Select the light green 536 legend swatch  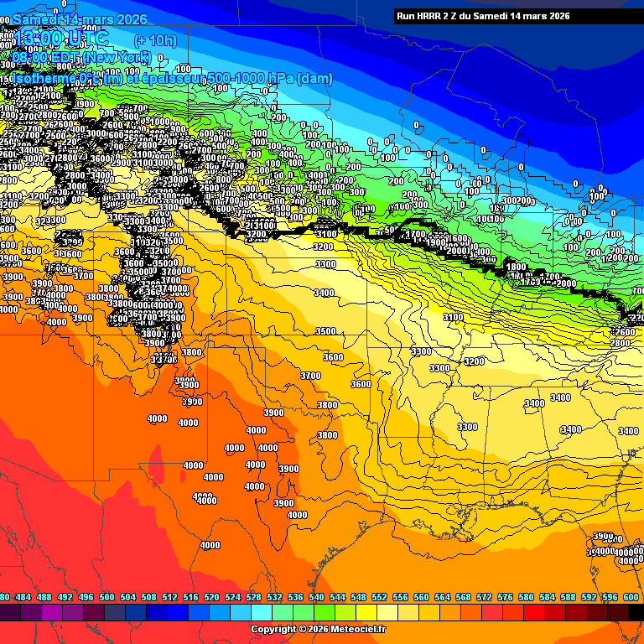304,613
